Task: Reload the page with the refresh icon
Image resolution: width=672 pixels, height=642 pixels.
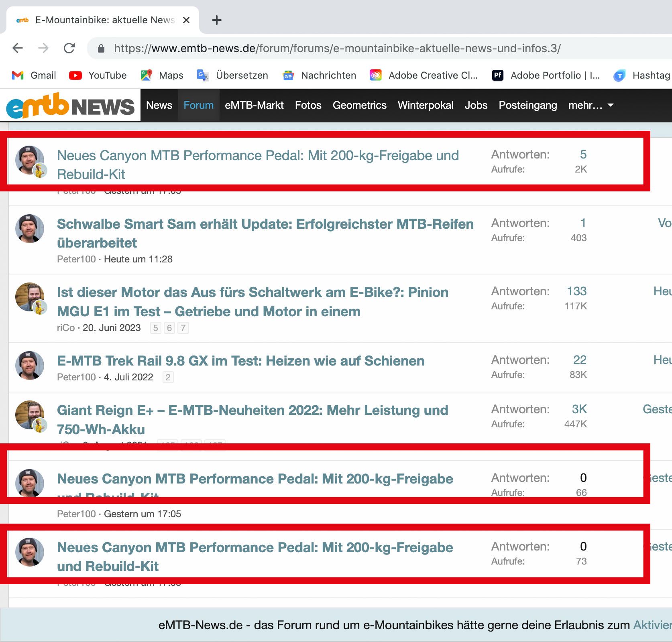Action: (x=69, y=49)
